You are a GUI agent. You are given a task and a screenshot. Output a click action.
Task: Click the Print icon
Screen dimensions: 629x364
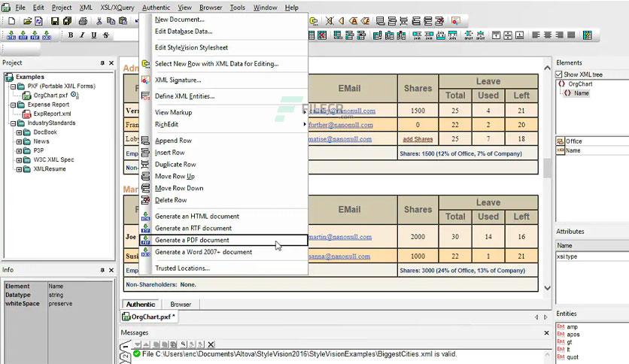(83, 21)
